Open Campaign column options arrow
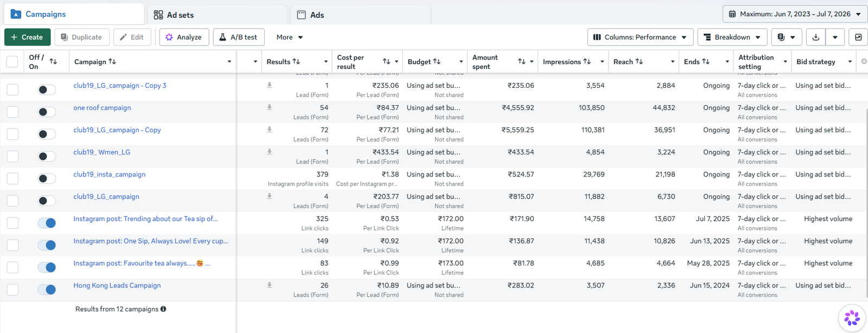The width and height of the screenshot is (868, 333). [x=229, y=62]
